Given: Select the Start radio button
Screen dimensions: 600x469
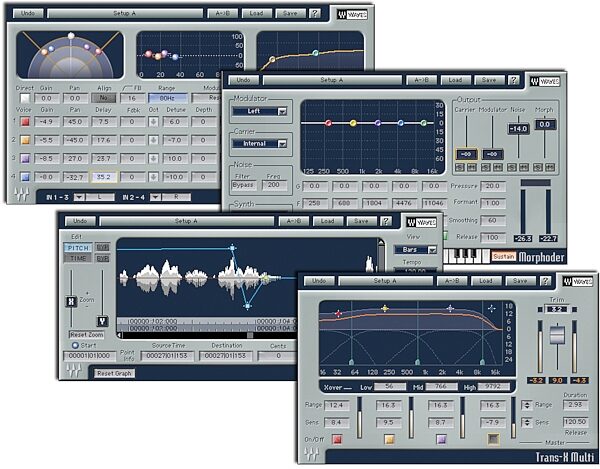Looking at the screenshot, I should point(75,345).
